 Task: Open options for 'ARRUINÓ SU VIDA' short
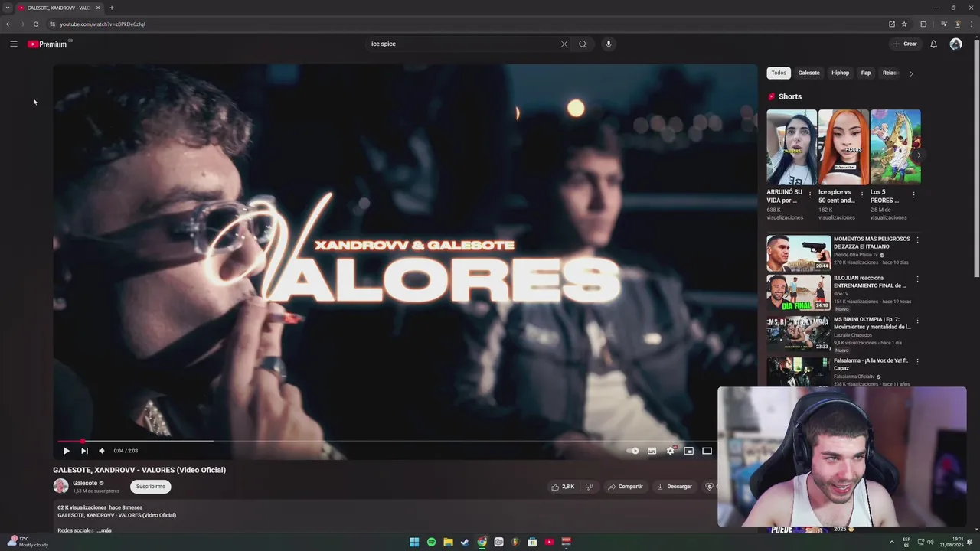point(810,195)
